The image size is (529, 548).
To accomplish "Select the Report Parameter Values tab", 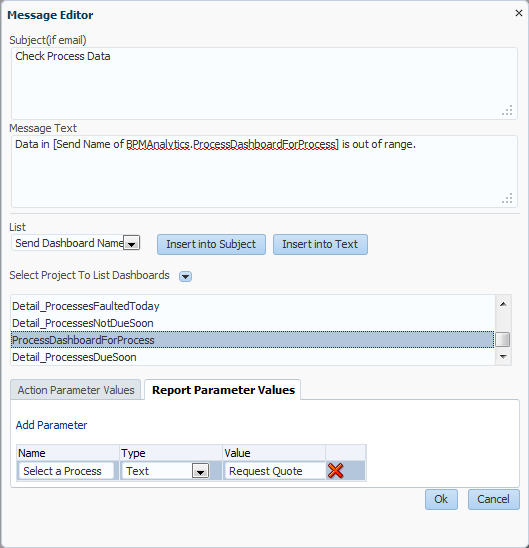I will point(223,390).
